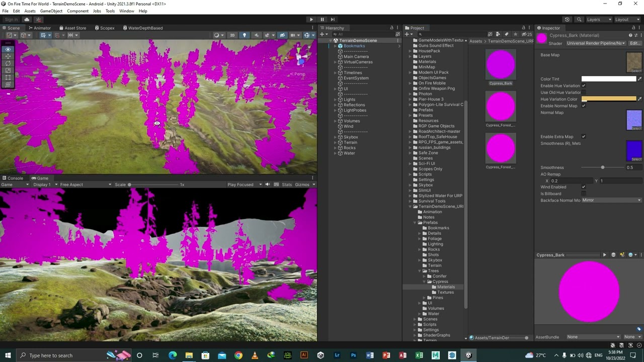Expand the Lights object in Hierarchy
Image resolution: width=644 pixels, height=362 pixels.
coord(335,100)
